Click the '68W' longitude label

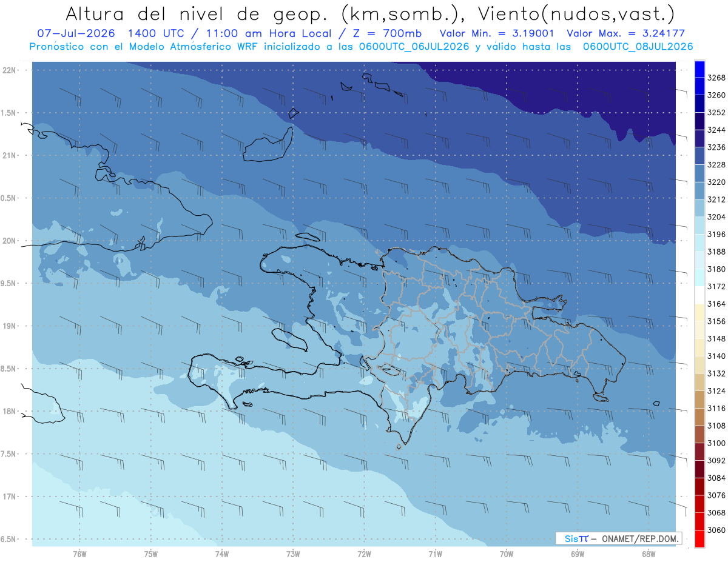(x=649, y=554)
